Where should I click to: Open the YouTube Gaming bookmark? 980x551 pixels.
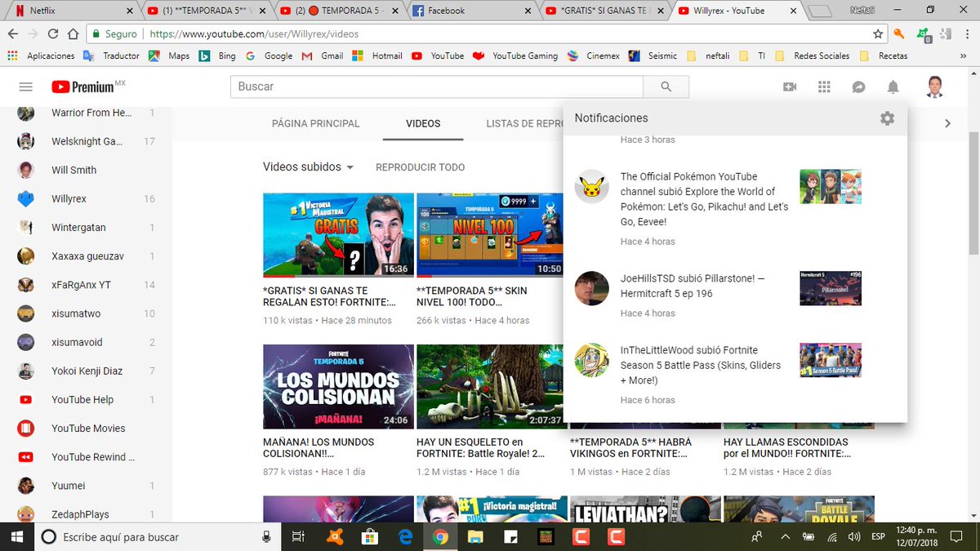click(514, 56)
